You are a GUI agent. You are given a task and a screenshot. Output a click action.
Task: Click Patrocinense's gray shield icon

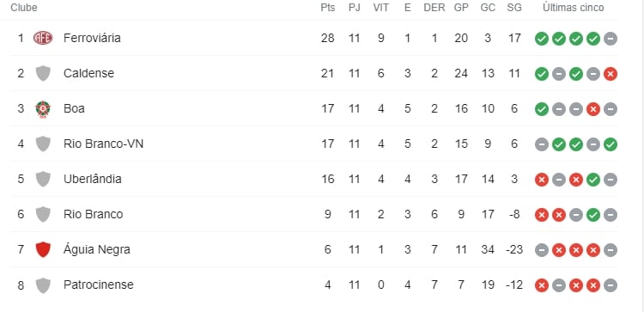pos(43,285)
